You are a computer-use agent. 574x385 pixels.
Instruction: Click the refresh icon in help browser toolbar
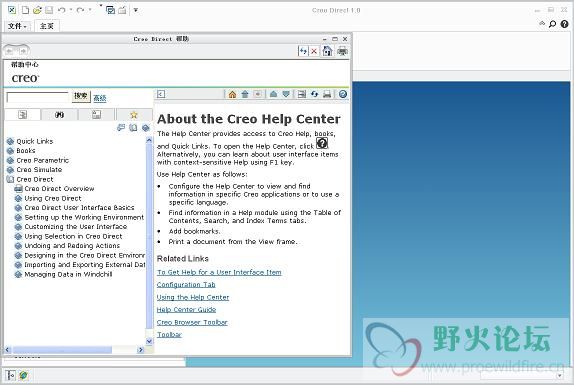click(x=303, y=51)
